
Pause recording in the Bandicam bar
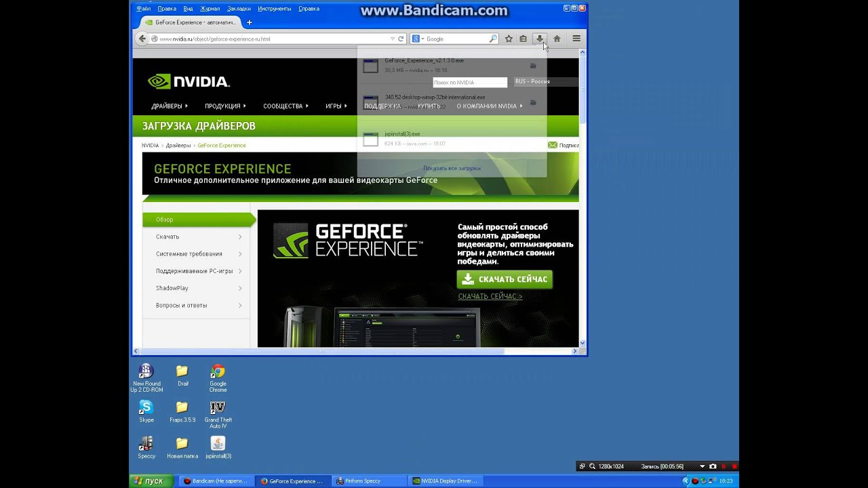tap(724, 466)
